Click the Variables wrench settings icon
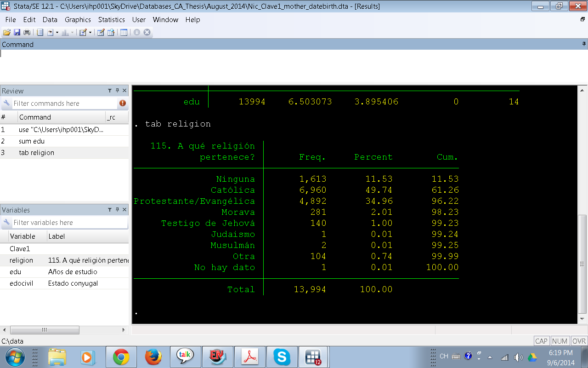 [6, 223]
